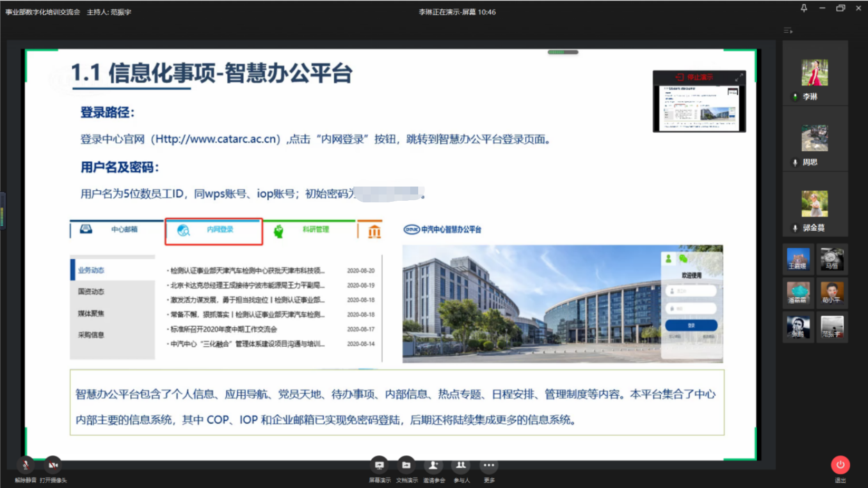Click the grey handle above the slide
Viewport: 868px width, 488px height.
(x=563, y=52)
